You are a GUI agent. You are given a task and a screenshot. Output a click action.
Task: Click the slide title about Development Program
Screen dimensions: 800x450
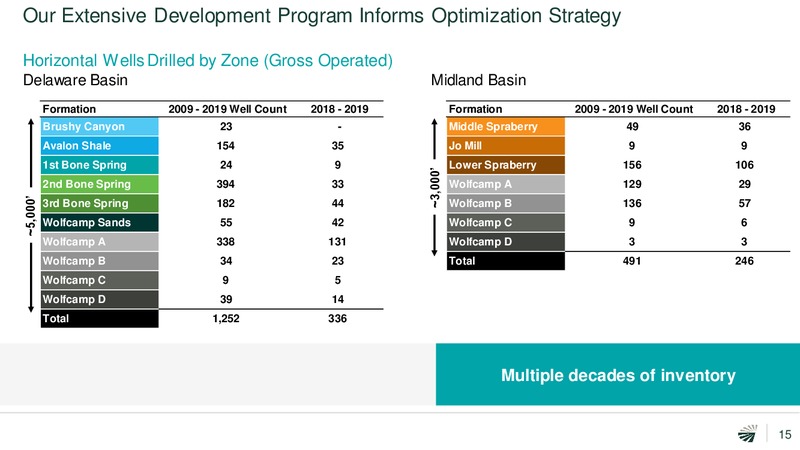point(322,16)
